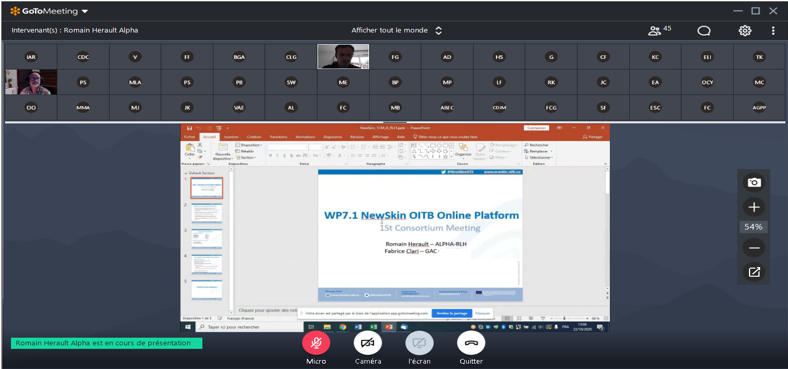The image size is (788, 369).
Task: Click Rechercher in PowerPoint Édition group
Action: coord(536,145)
